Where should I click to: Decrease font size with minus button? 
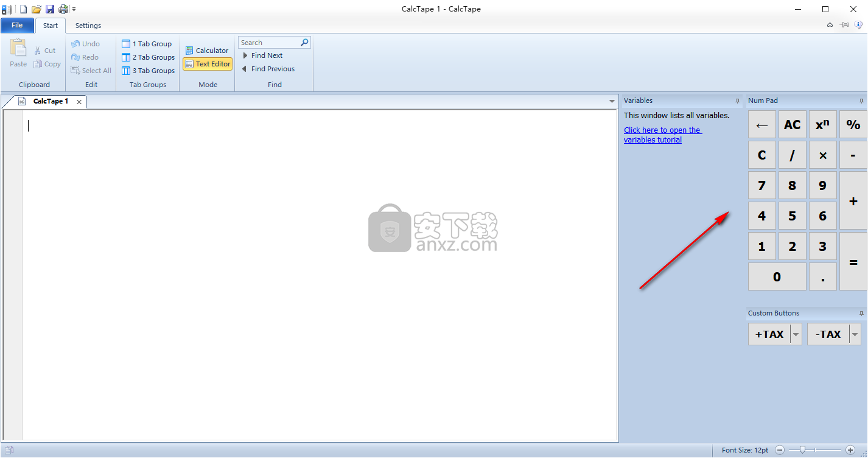(x=780, y=450)
